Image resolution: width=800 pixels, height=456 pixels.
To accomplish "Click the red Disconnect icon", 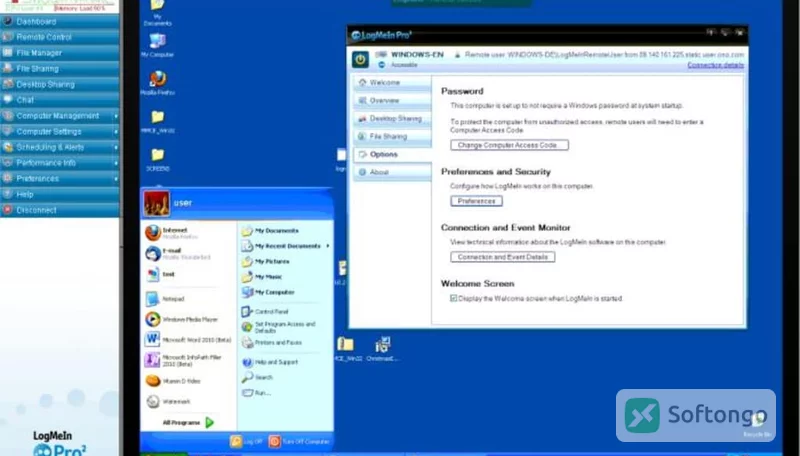I will click(x=7, y=210).
